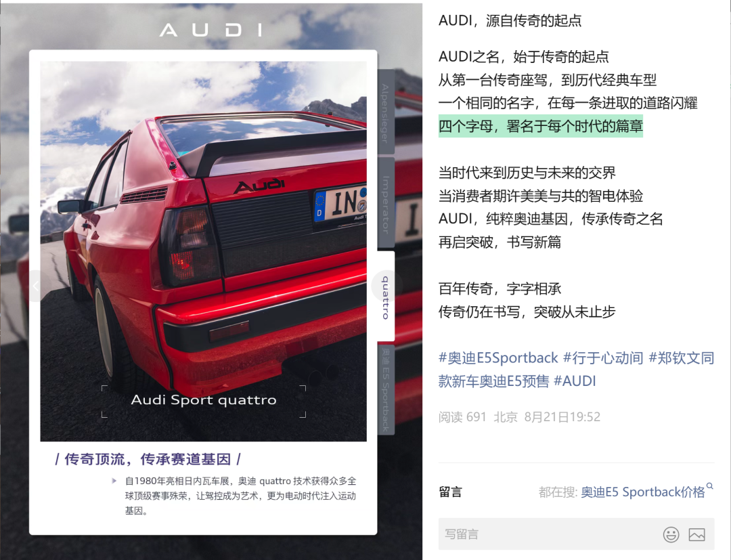The height and width of the screenshot is (560, 731).
Task: Click the search magnifier icon beside 奥迪E5 Sportback价格
Action: (x=709, y=486)
